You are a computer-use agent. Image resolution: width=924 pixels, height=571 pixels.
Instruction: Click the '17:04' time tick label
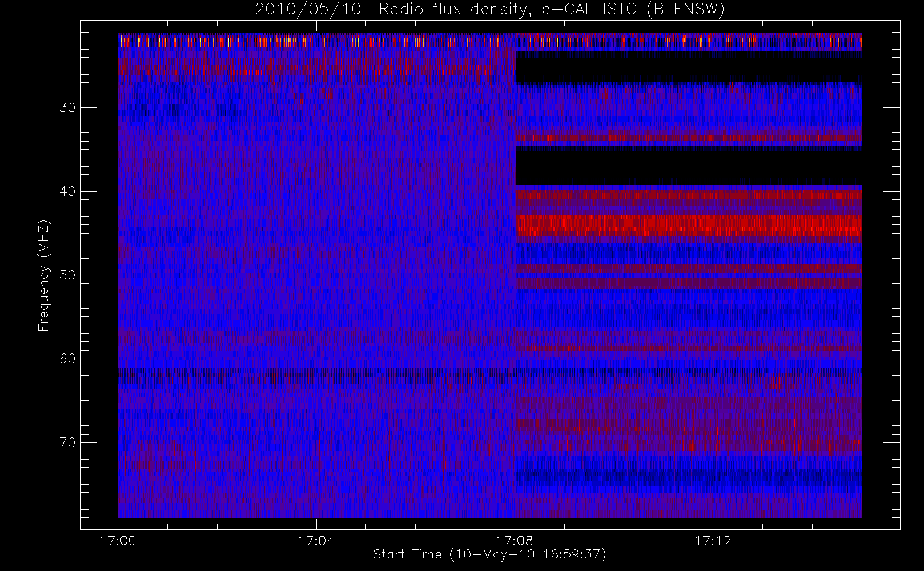[316, 541]
